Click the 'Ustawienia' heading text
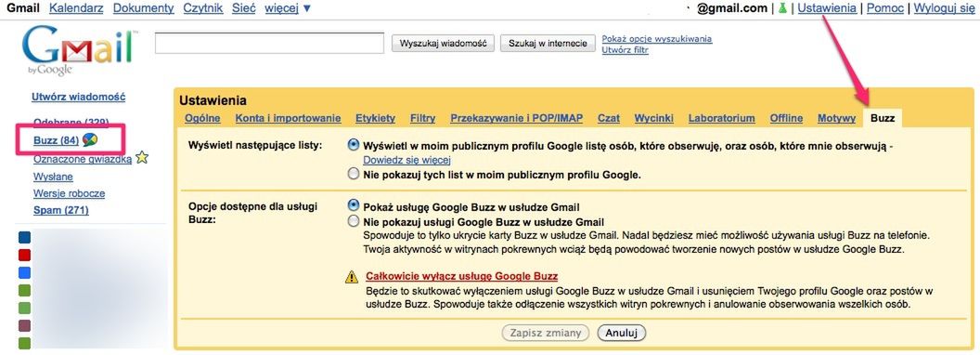This screenshot has width=980, height=355. (x=213, y=100)
